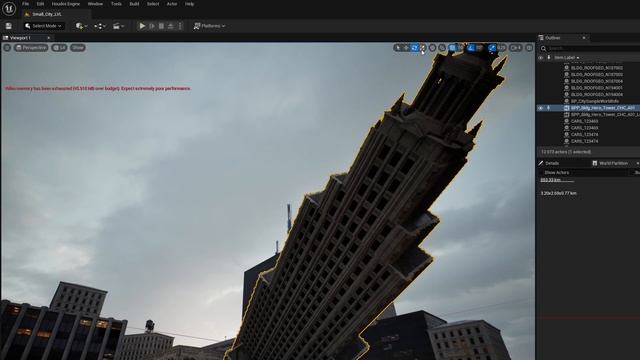Open the viewport Show flags menu
This screenshot has width=640, height=360.
click(x=78, y=48)
